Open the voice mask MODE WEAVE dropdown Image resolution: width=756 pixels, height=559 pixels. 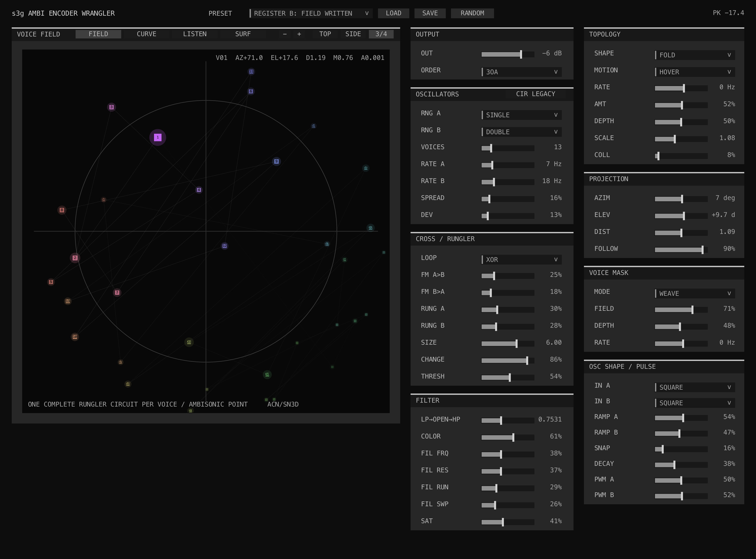(695, 293)
